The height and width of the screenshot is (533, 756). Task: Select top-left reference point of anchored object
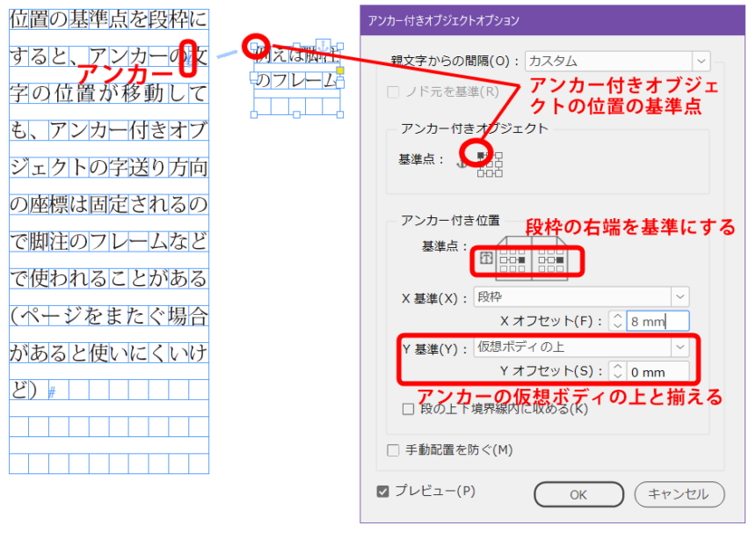tap(480, 155)
